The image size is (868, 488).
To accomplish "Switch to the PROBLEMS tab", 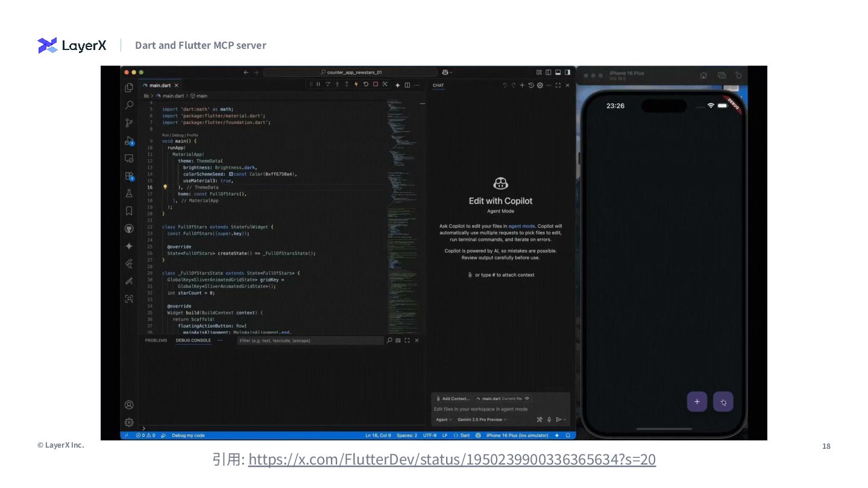I will [156, 340].
